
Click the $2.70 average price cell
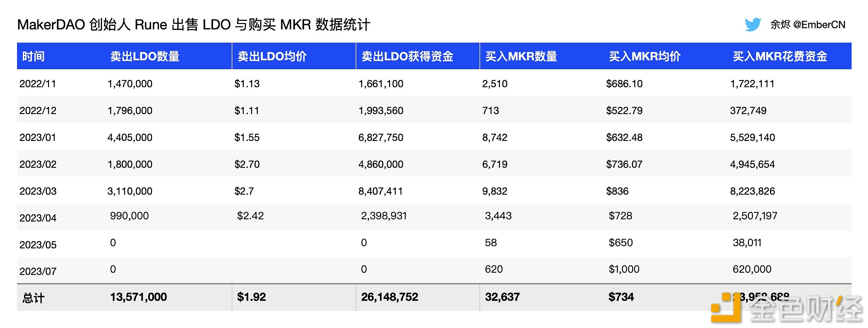tap(247, 164)
